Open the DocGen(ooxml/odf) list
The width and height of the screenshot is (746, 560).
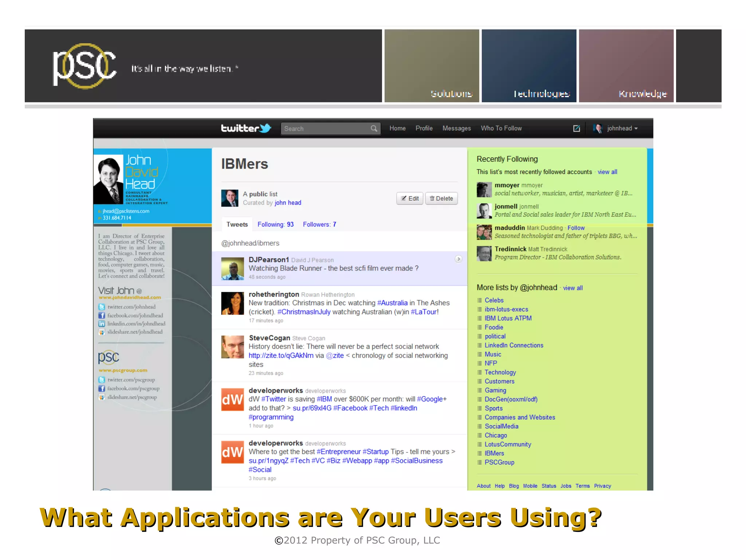511,399
